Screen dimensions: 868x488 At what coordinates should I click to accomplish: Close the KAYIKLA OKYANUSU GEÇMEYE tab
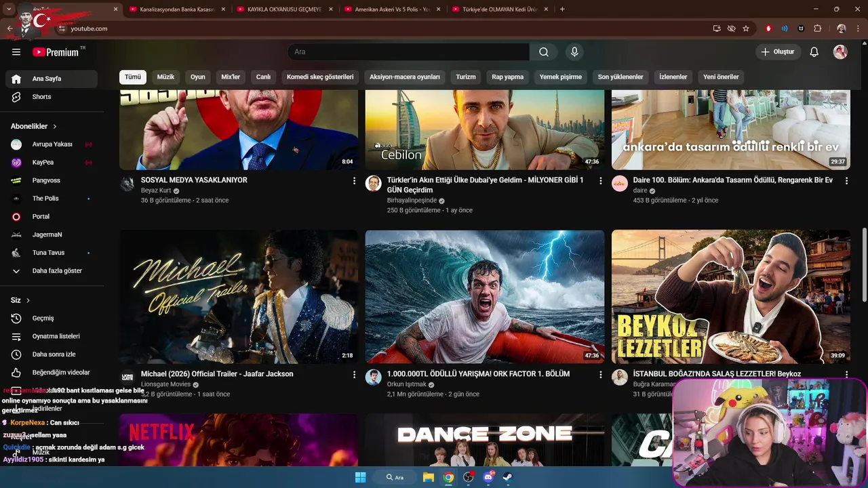pos(330,9)
